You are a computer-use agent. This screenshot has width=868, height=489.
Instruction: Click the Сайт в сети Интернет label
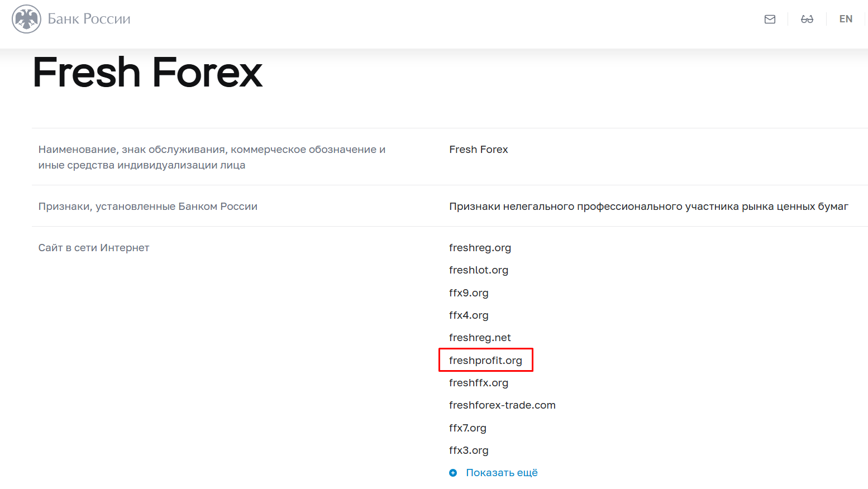tap(94, 248)
